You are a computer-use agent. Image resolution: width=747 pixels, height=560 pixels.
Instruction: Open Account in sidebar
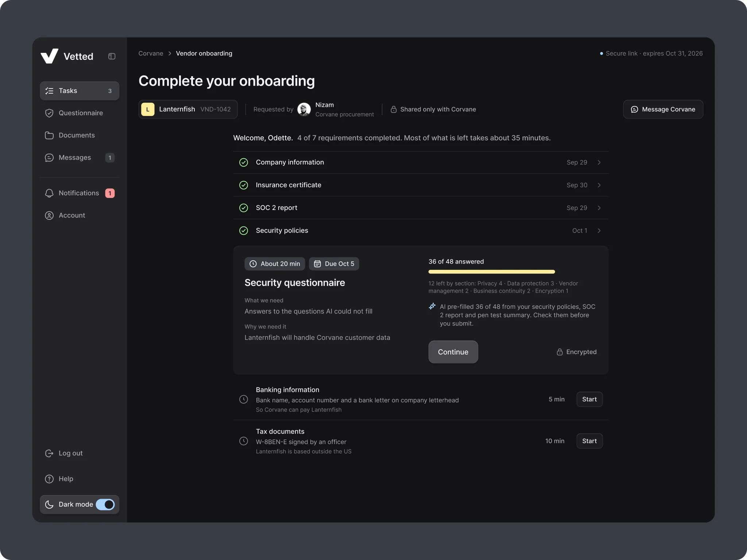tap(80, 215)
